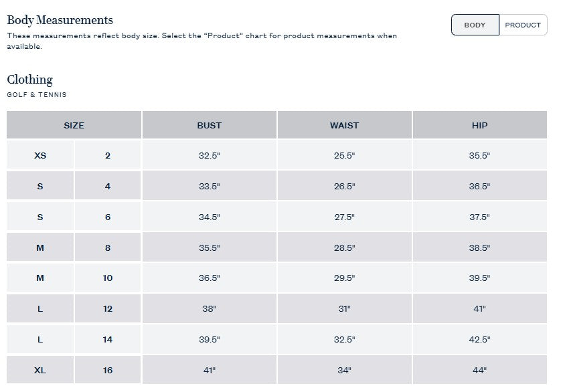This screenshot has width=565, height=392.
Task: Select the XS size cell
Action: point(40,155)
